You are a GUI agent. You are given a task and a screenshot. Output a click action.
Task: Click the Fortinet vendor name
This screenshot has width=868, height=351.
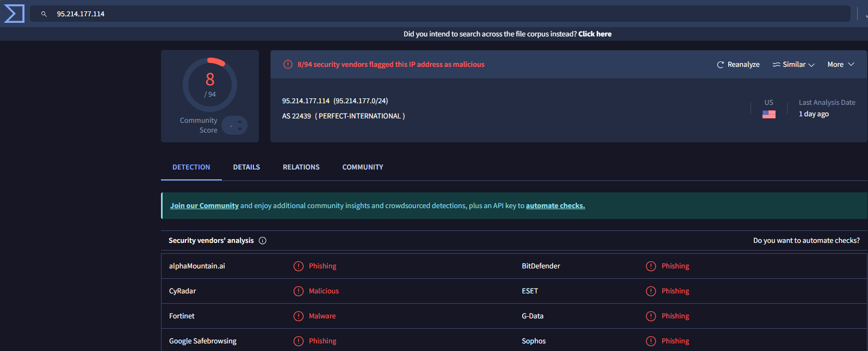click(x=182, y=316)
